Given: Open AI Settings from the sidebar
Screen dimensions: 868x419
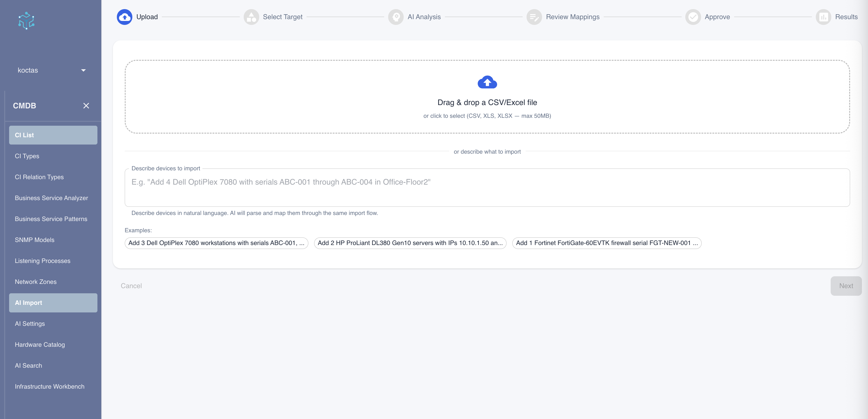Looking at the screenshot, I should click(30, 324).
